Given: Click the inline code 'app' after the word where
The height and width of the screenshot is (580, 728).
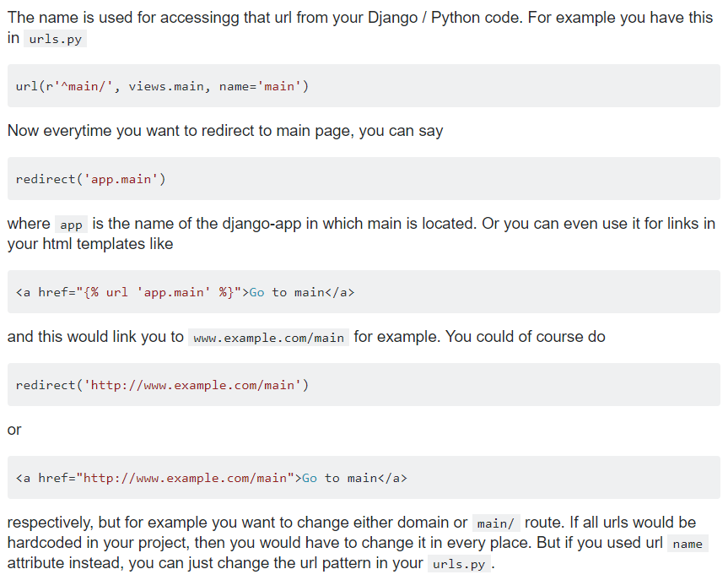Looking at the screenshot, I should coord(71,225).
